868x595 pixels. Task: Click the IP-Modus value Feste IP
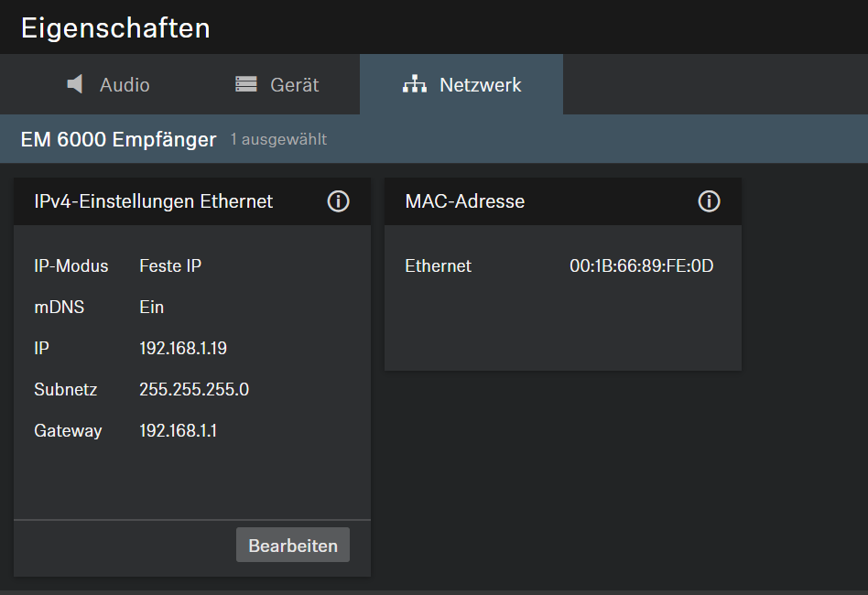[x=170, y=266]
